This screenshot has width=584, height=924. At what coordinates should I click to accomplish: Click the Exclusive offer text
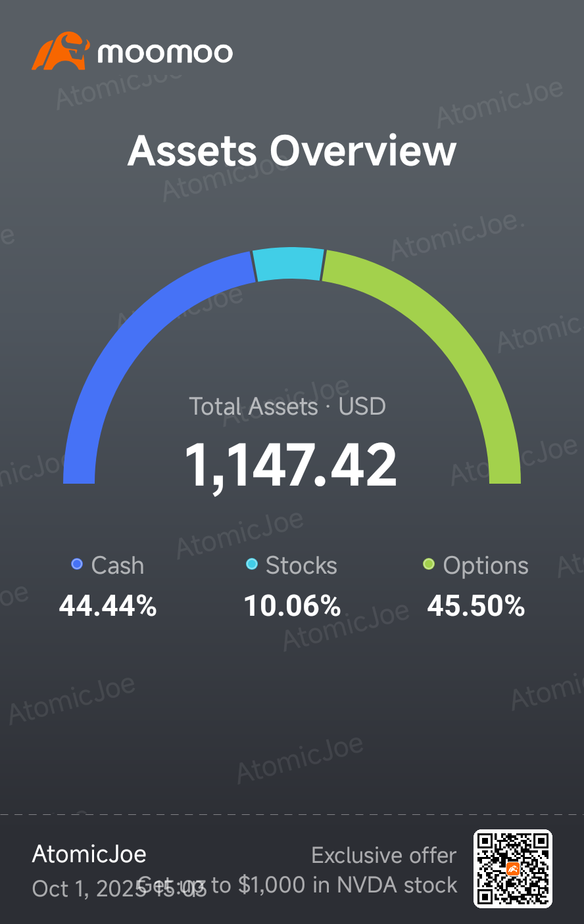[x=383, y=856]
